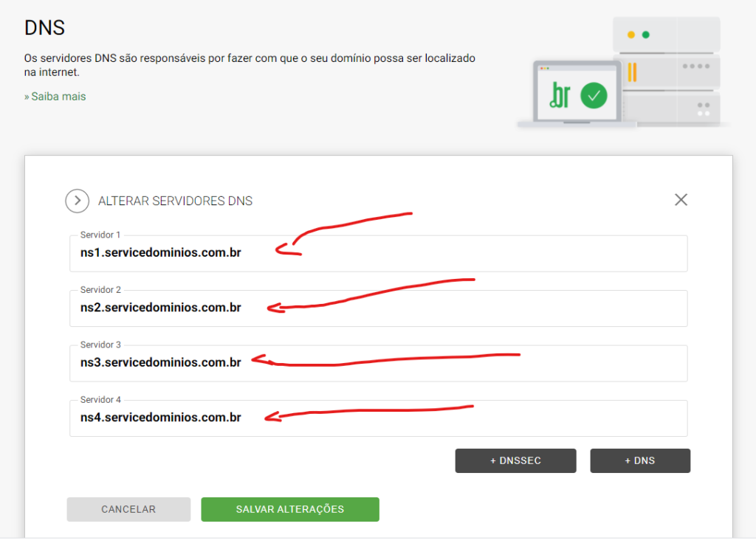This screenshot has width=756, height=546.
Task: Save with the SALVAR ALTERAÇÕES button
Action: [289, 509]
